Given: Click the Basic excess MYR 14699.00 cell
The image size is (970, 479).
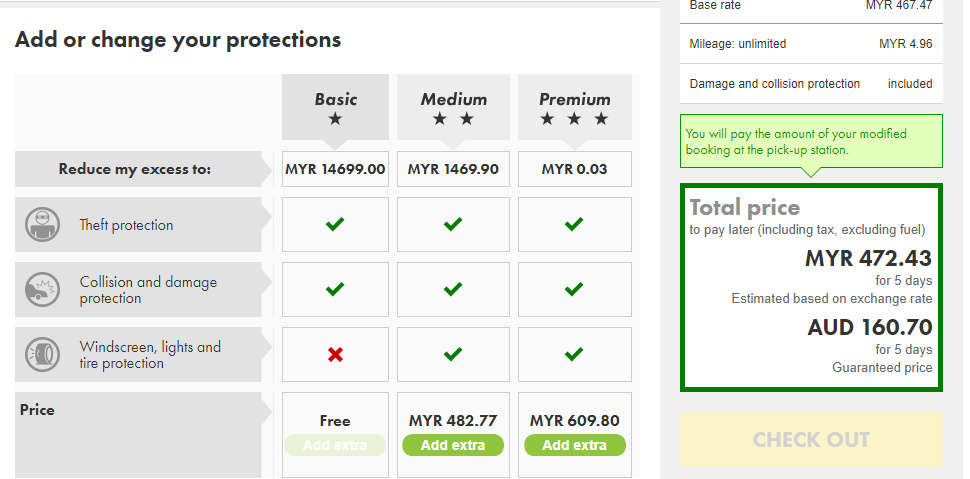Looking at the screenshot, I should pos(335,169).
